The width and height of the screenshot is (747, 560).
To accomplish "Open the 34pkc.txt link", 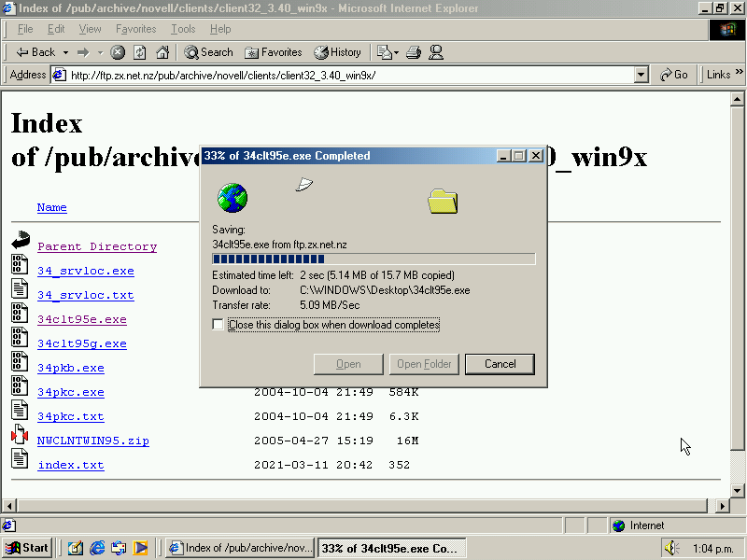I will coord(71,416).
